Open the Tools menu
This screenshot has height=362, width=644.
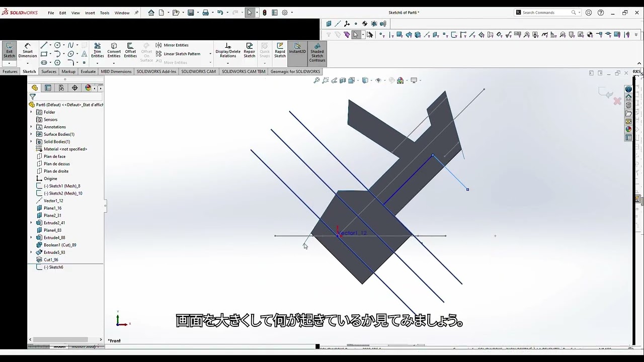click(105, 13)
